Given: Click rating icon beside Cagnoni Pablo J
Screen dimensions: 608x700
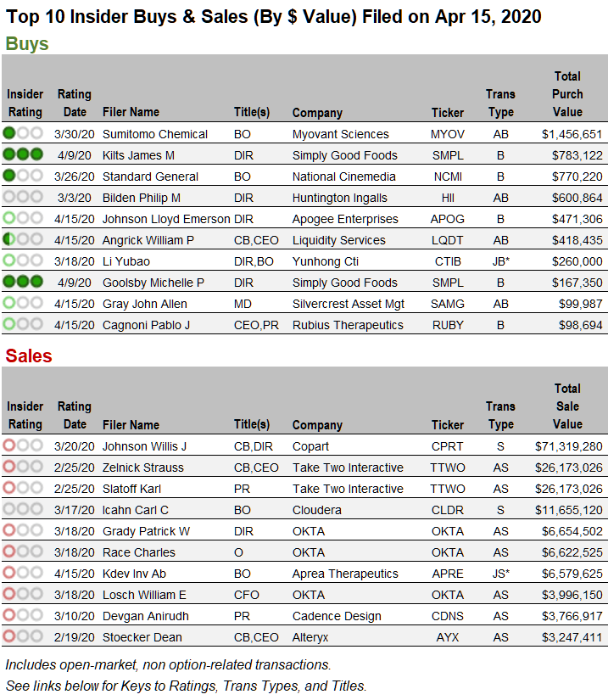Looking at the screenshot, I should tap(22, 325).
